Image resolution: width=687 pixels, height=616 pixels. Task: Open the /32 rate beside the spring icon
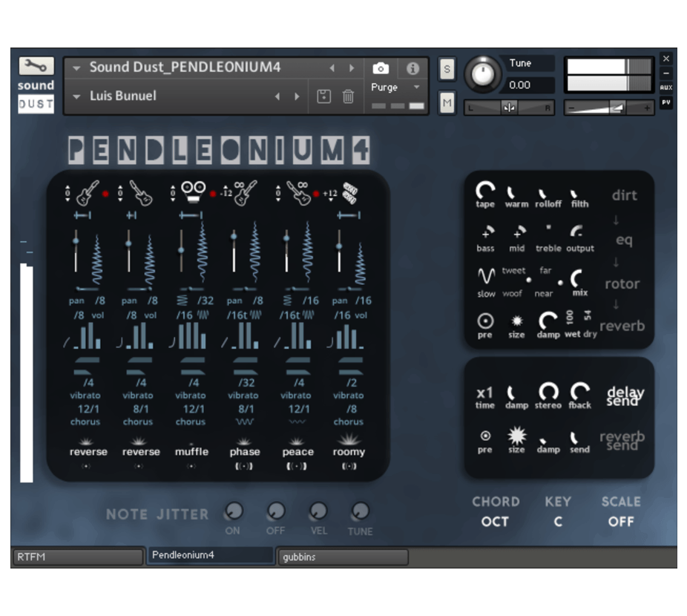click(205, 301)
